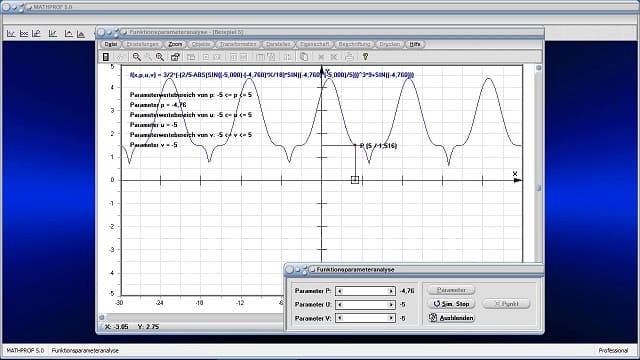Decrease Parameter V with the left arrow
Image resolution: width=640 pixels, height=360 pixels.
click(340, 318)
